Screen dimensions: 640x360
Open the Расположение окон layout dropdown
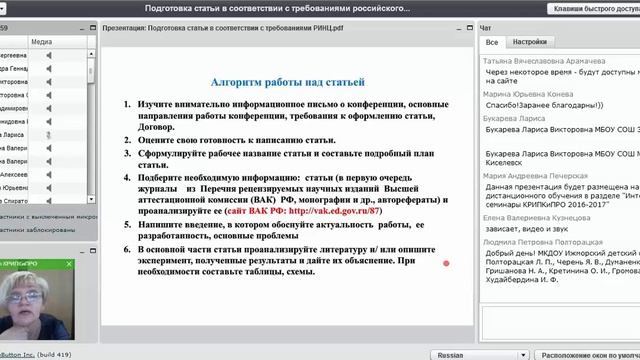point(587,355)
